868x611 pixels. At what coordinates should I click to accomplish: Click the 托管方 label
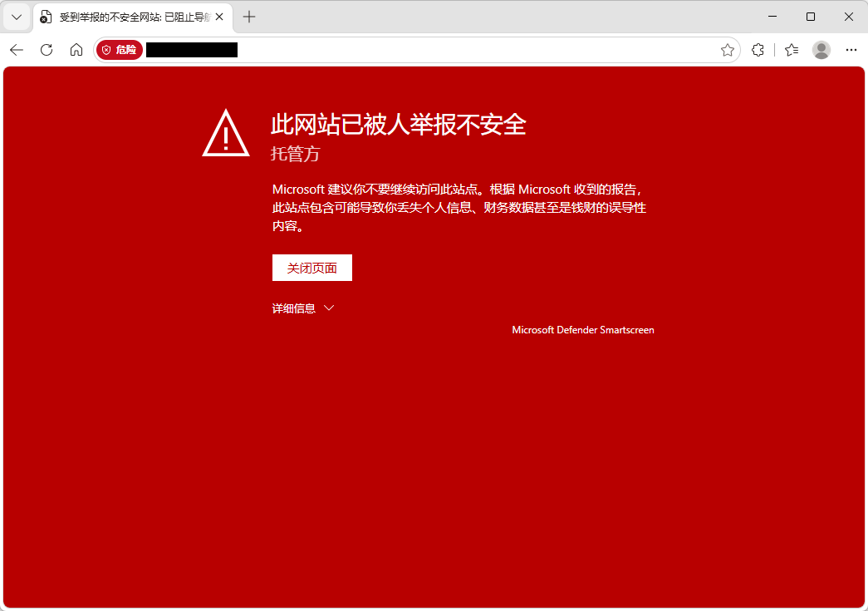pos(296,154)
